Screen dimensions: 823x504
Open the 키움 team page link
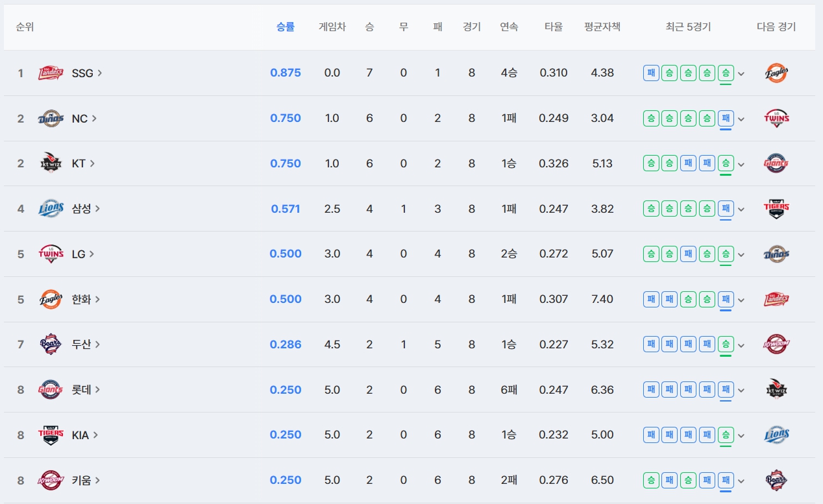pos(86,481)
